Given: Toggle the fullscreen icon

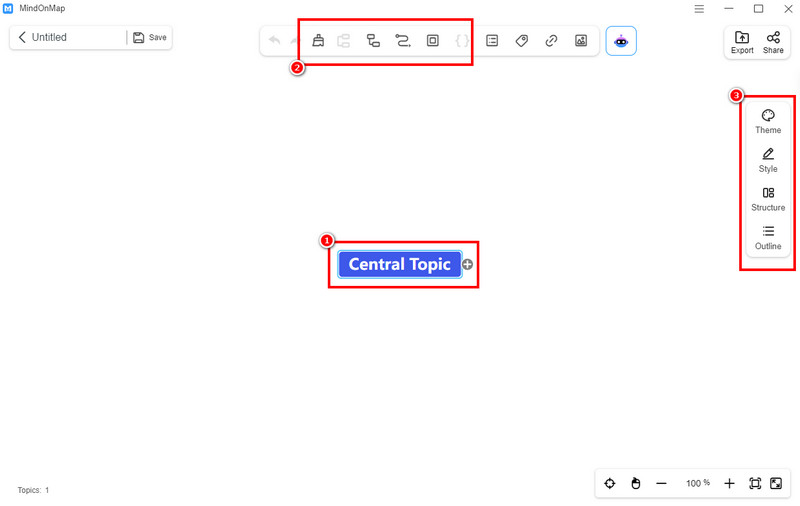Looking at the screenshot, I should click(x=776, y=483).
